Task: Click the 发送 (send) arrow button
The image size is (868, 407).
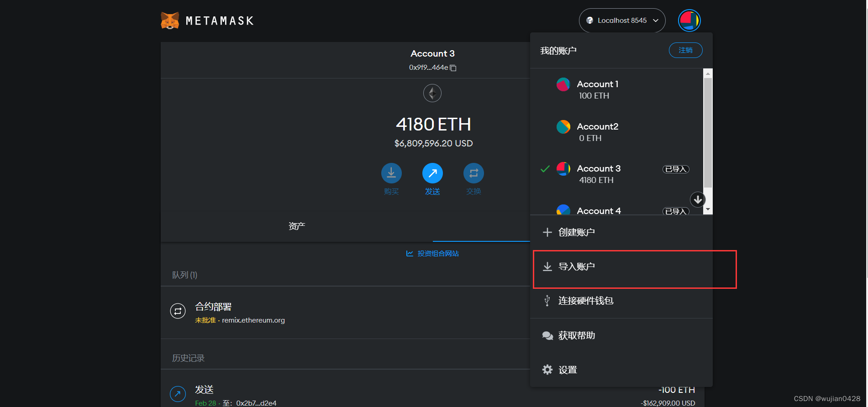Action: pyautogui.click(x=432, y=173)
